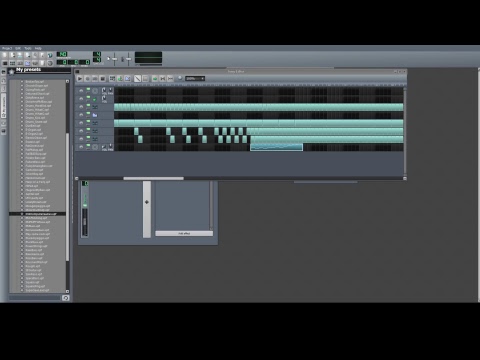Open the project notes icon
This screenshot has width=480, height=360.
click(43, 63)
